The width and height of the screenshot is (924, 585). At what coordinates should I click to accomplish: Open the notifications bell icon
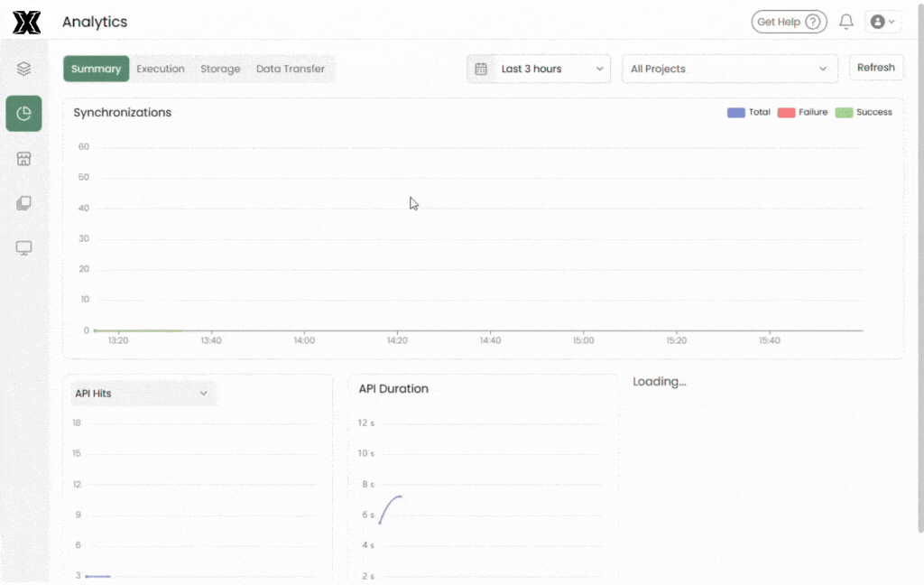point(845,22)
